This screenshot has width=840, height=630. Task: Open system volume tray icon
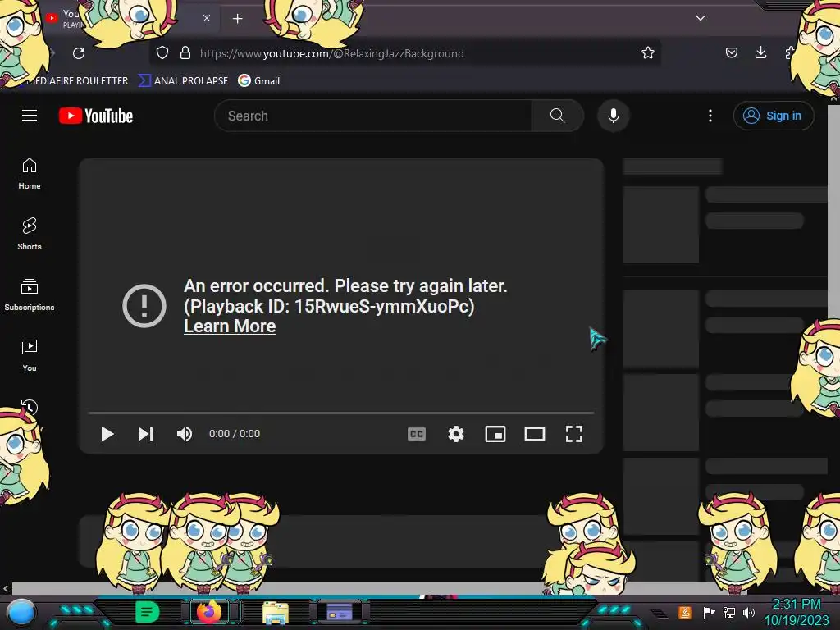click(x=749, y=612)
